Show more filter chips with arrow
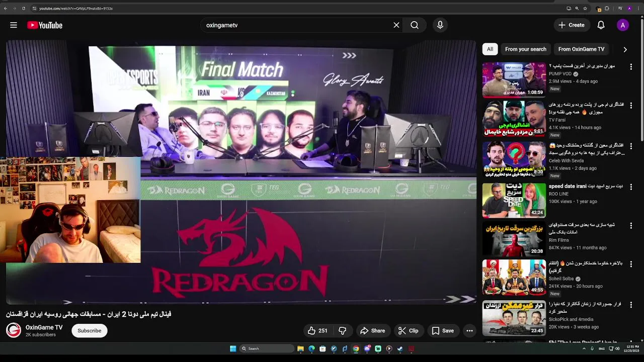The width and height of the screenshot is (644, 362). (625, 49)
